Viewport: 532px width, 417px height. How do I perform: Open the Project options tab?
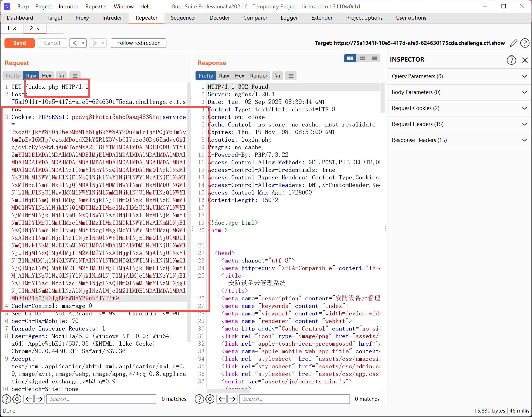pos(364,18)
